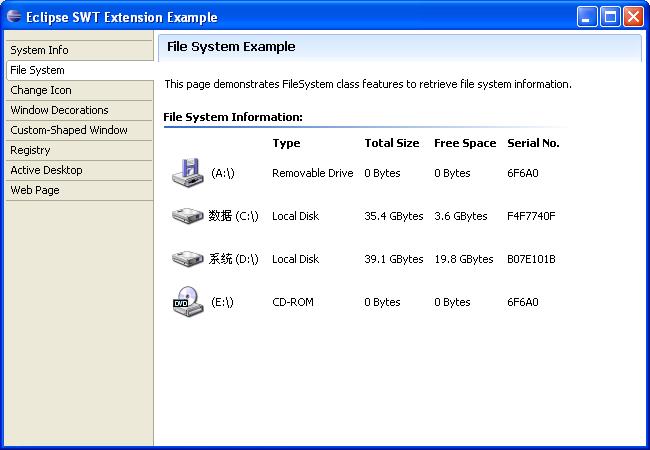Click the Type column header
The height and width of the screenshot is (450, 650).
tap(286, 143)
